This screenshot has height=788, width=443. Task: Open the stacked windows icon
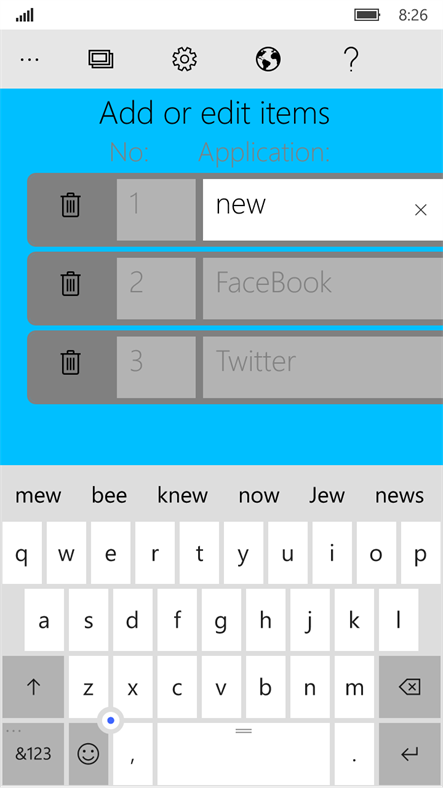click(101, 59)
